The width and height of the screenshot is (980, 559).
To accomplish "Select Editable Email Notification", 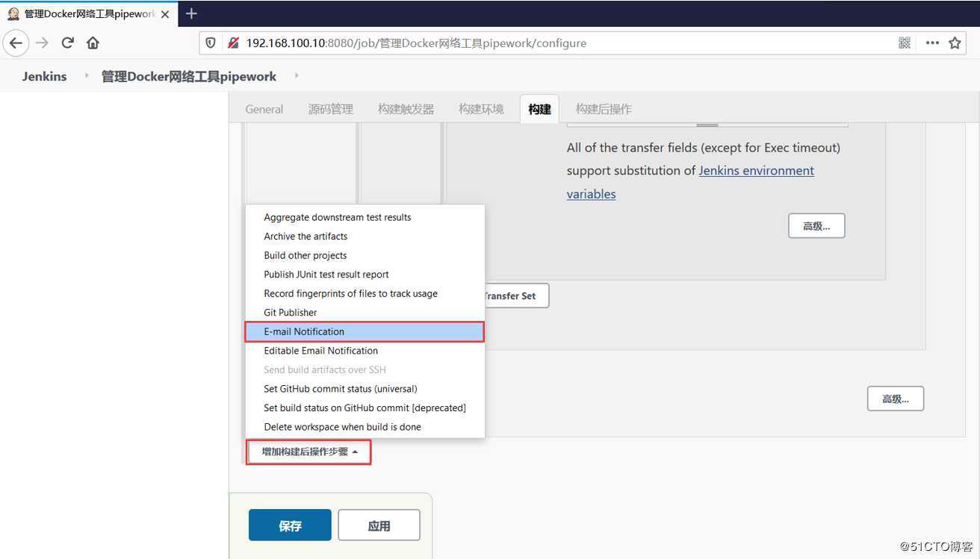I will [x=365, y=351].
